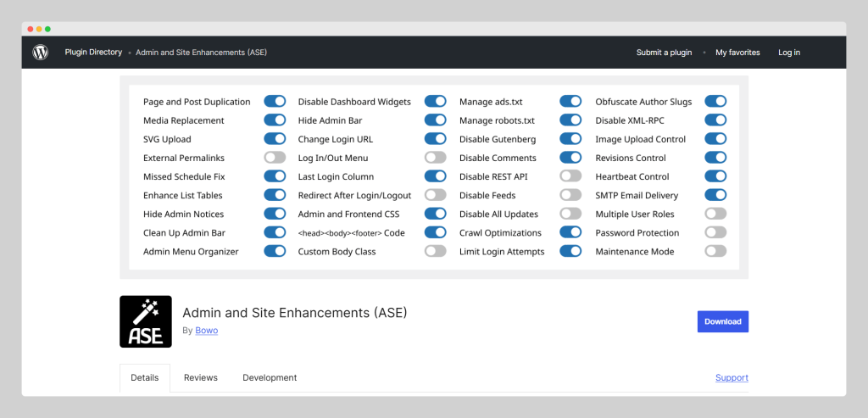Toggle Manage ads.txt switch
Viewport: 868px width, 418px height.
click(570, 101)
